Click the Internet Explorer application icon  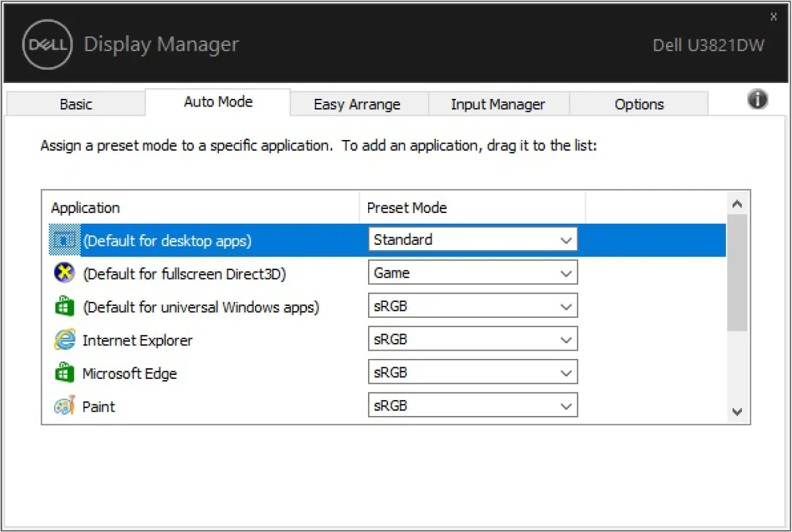point(64,340)
